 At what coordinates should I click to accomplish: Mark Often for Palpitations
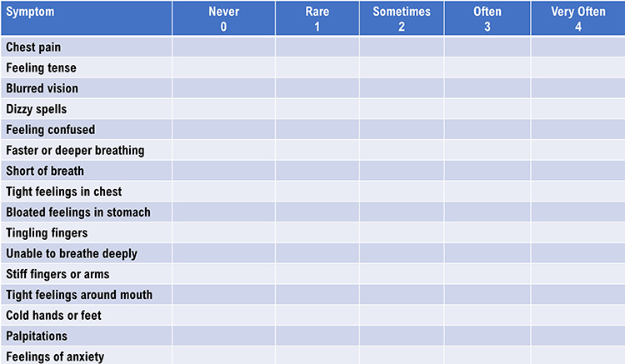click(x=487, y=337)
